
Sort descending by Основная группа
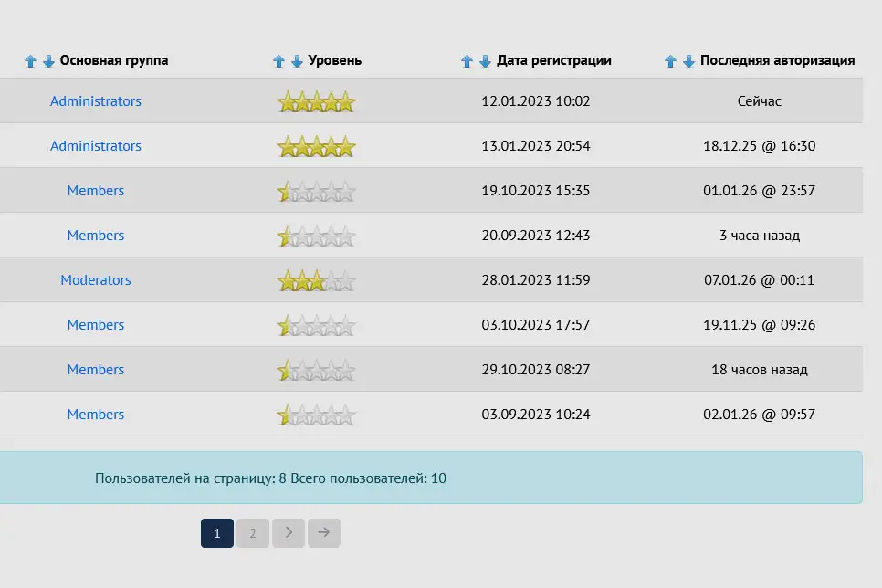pos(47,60)
